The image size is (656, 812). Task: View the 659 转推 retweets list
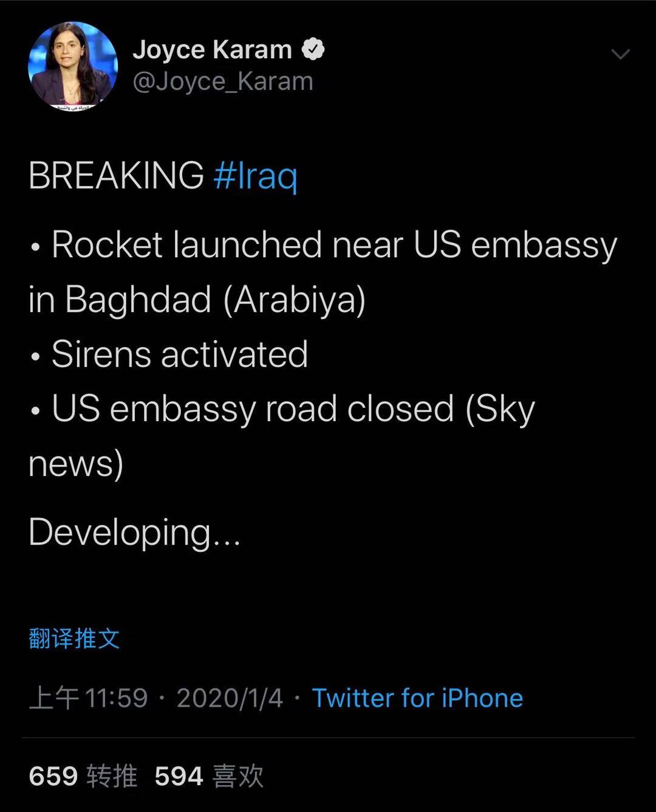pyautogui.click(x=83, y=776)
